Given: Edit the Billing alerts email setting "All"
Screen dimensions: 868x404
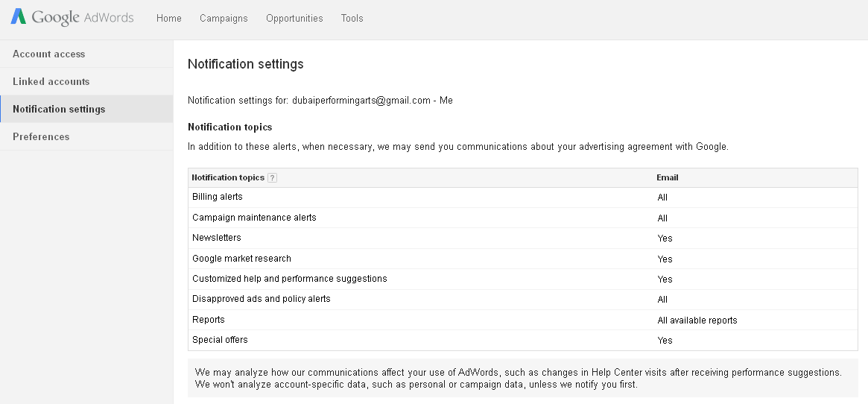Looking at the screenshot, I should tap(662, 198).
